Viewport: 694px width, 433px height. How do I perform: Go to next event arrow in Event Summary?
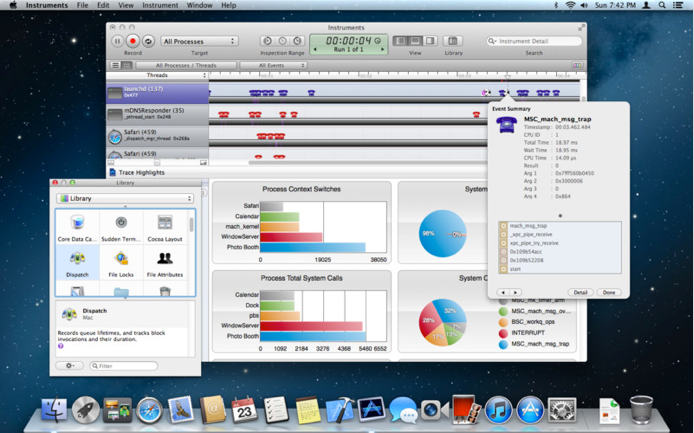coord(515,293)
